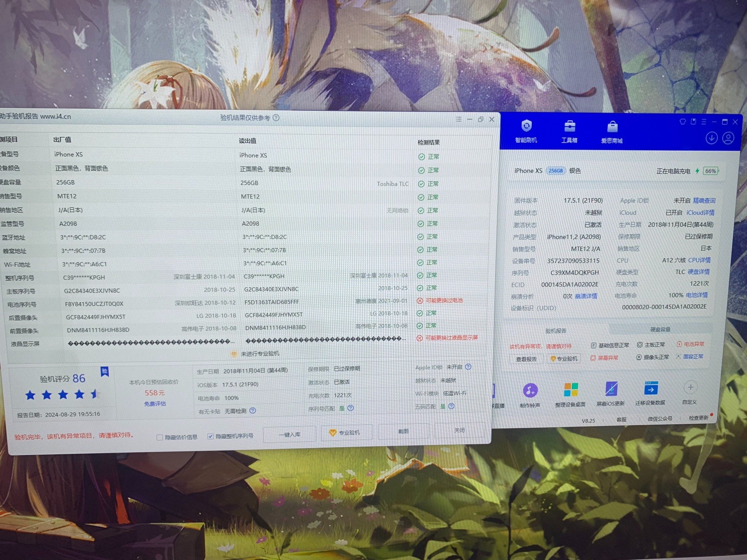
Task: Click help icon beside 序列号匹配
Action: click(351, 408)
